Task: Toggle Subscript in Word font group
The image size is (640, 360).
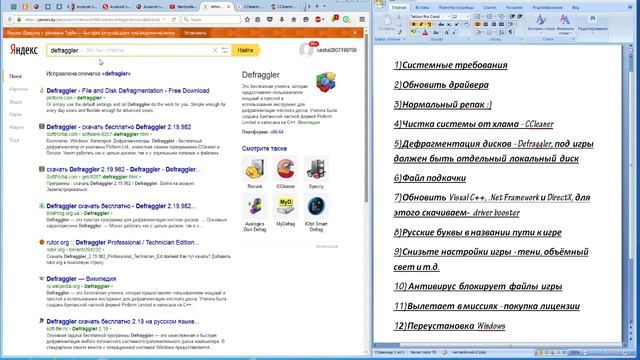Action: point(449,24)
